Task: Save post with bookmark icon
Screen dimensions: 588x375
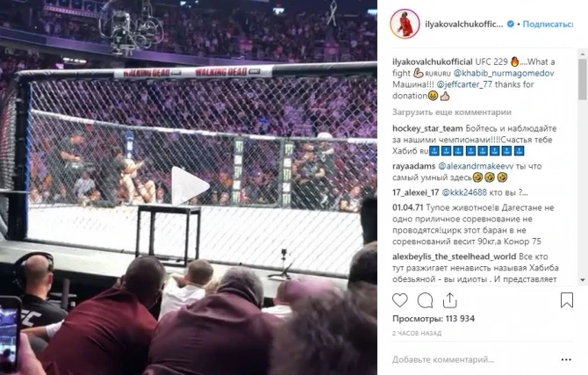Action: tap(567, 300)
